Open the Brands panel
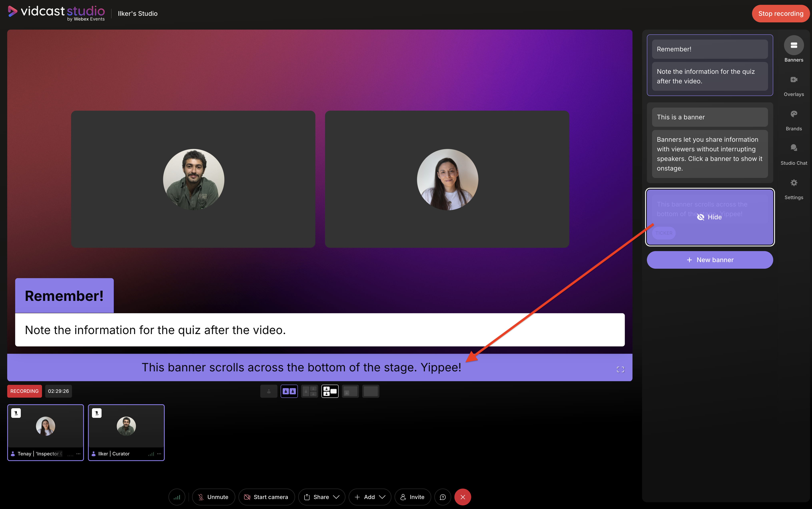Viewport: 812px width, 509px height. pos(793,120)
